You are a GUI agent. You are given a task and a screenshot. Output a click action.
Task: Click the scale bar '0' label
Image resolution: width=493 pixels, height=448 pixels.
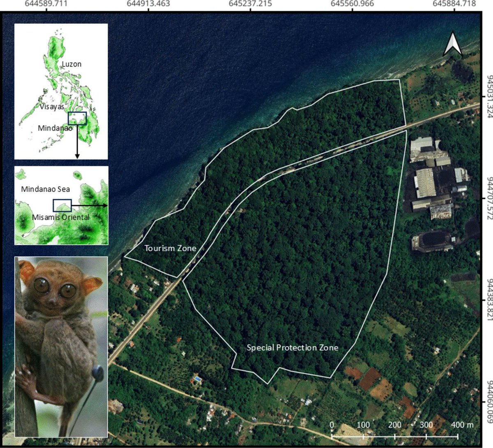332,425
